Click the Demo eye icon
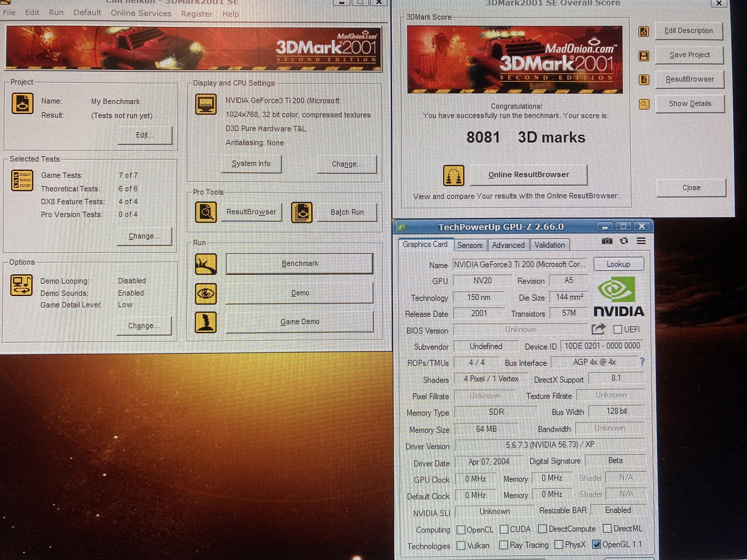Viewport: 747px width, 560px height. click(x=206, y=293)
